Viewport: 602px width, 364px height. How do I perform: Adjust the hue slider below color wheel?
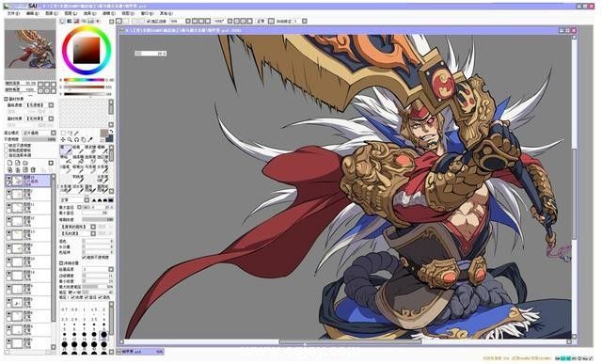pos(84,80)
